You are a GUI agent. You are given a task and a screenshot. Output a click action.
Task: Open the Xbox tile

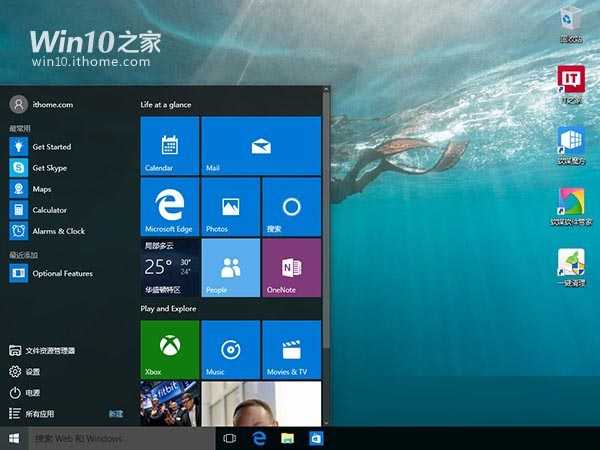tap(170, 350)
